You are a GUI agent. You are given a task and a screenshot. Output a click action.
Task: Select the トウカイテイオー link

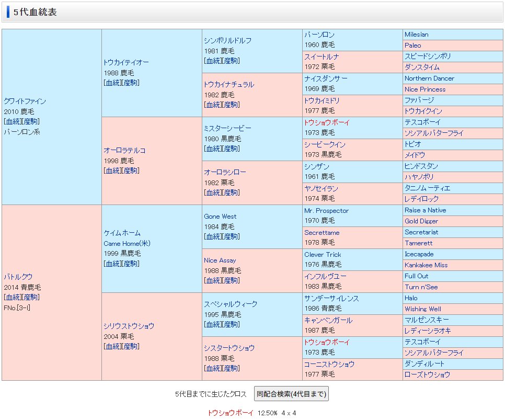click(126, 62)
